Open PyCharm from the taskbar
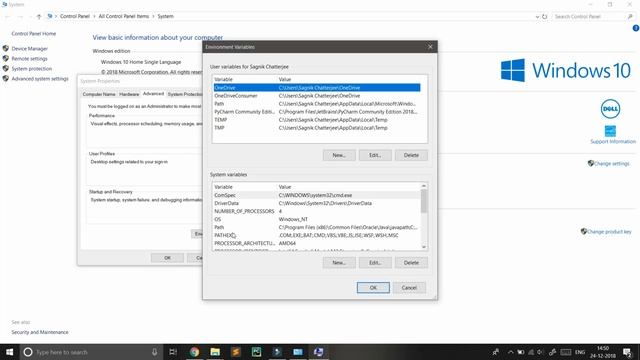This screenshot has width=640, height=360. click(256, 352)
